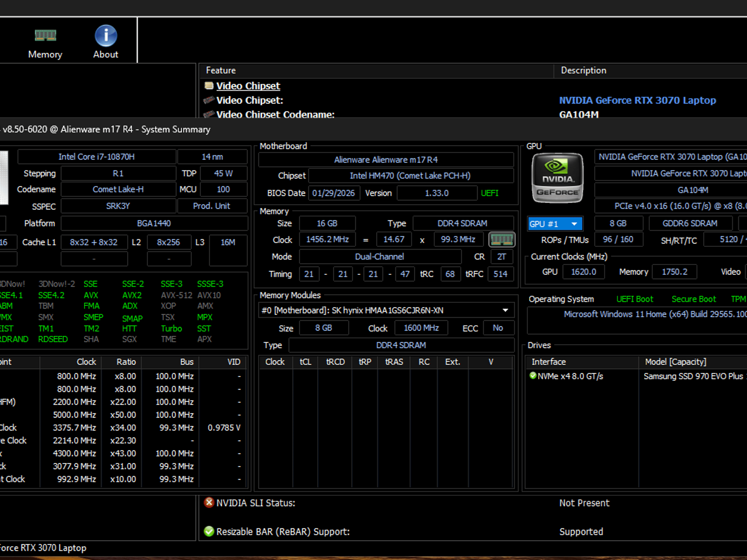The height and width of the screenshot is (560, 747).
Task: Click the memory module icon beside 99.3 MHz
Action: point(502,240)
